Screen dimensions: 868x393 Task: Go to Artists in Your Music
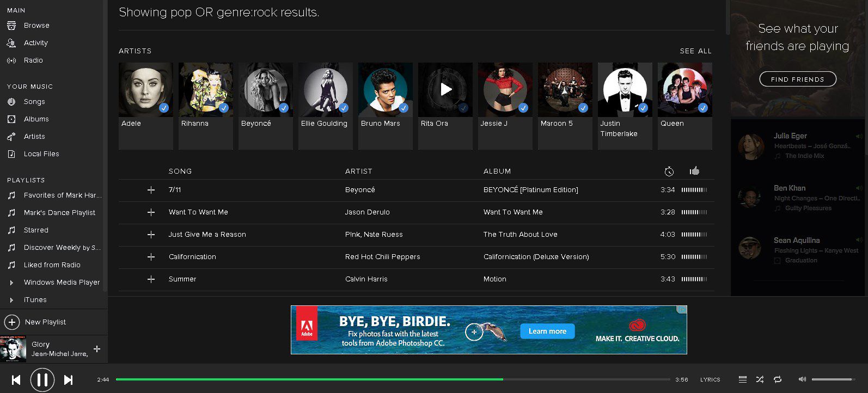point(34,137)
